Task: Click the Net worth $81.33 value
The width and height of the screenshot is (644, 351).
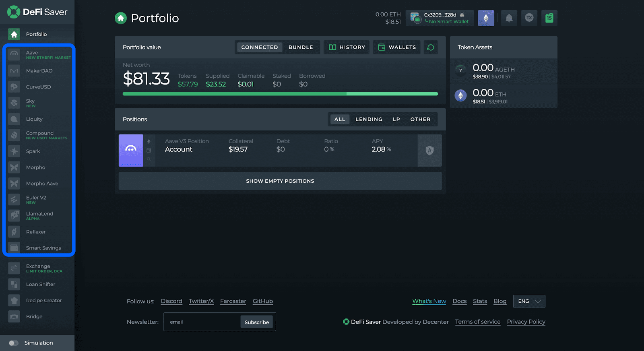Action: [147, 79]
